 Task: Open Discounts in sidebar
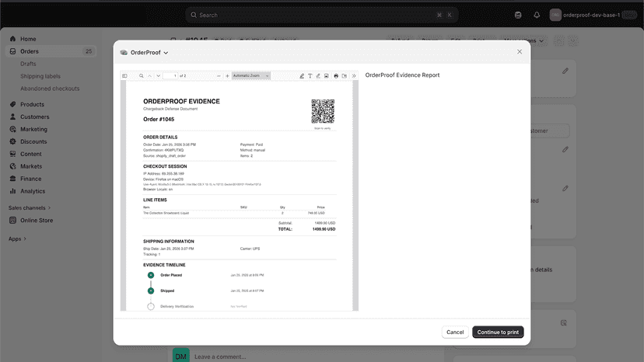(x=33, y=141)
